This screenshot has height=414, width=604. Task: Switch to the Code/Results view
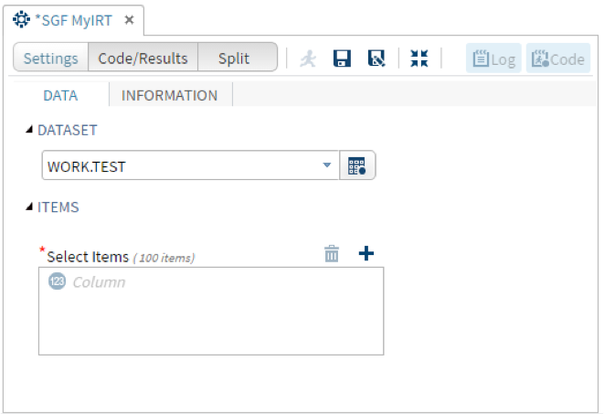point(143,58)
